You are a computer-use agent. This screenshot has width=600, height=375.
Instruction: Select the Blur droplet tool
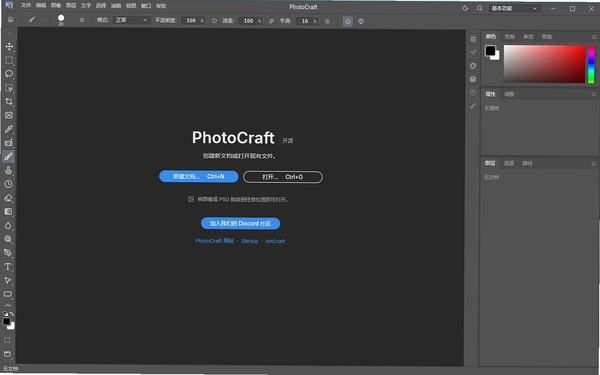tap(8, 225)
